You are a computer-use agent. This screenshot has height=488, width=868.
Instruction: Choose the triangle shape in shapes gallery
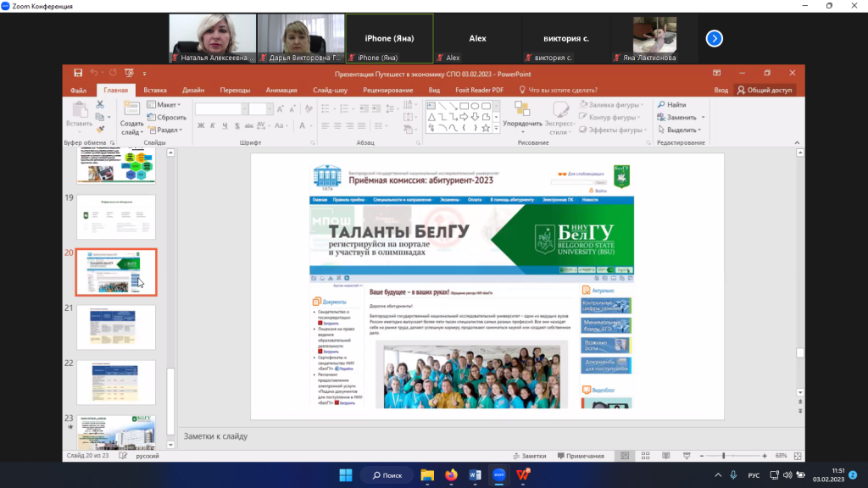431,117
